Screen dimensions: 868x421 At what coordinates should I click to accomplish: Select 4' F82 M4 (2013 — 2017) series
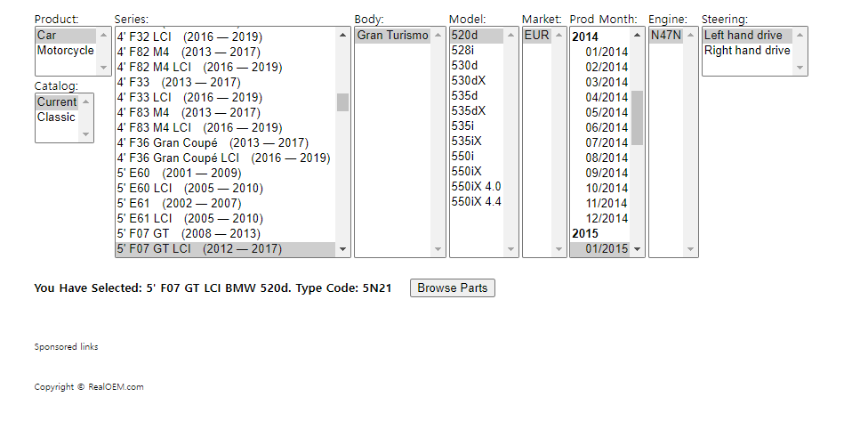[225, 53]
